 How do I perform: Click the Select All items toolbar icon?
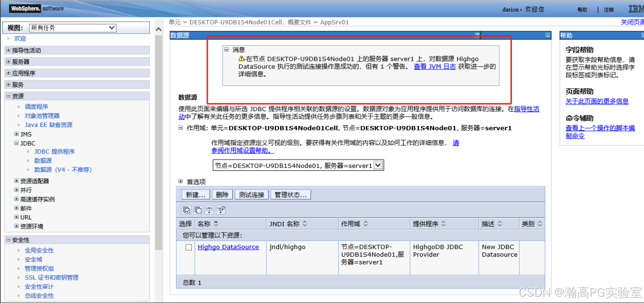[x=186, y=210]
